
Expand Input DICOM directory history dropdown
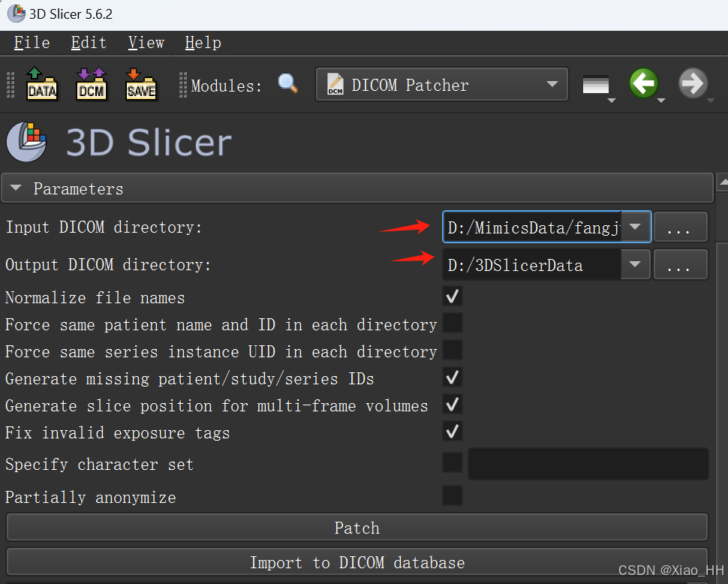635,227
